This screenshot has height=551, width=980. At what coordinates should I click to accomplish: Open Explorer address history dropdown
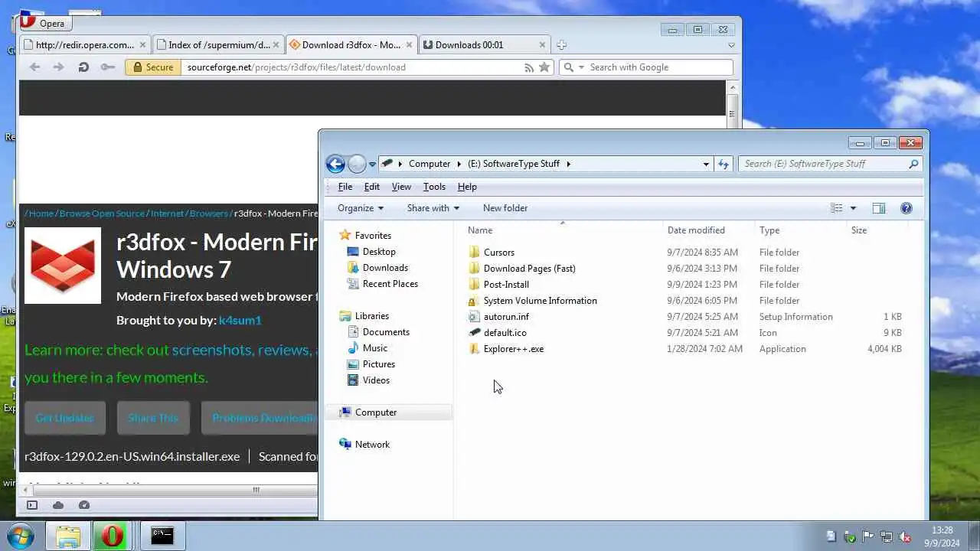706,164
